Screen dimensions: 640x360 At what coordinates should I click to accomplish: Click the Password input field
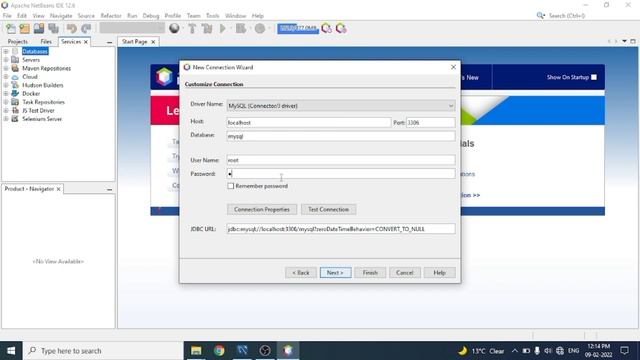pyautogui.click(x=341, y=174)
